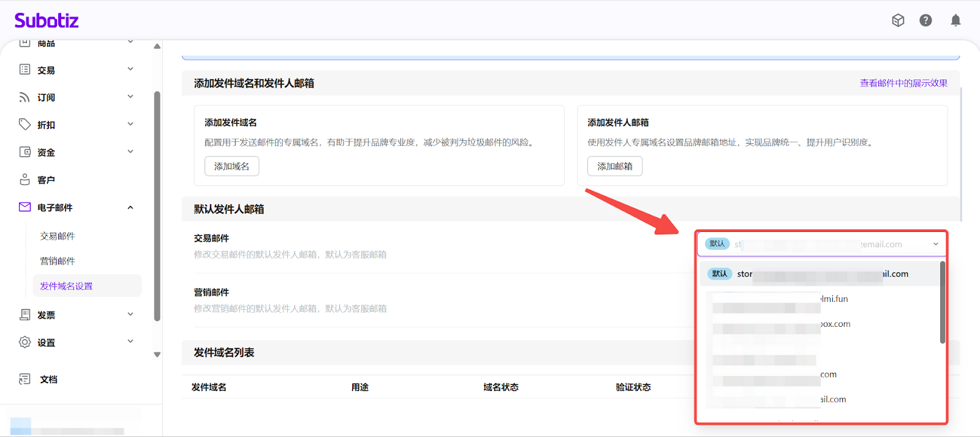980x437 pixels.
Task: Open 交易邮件 submenu item
Action: (58, 236)
